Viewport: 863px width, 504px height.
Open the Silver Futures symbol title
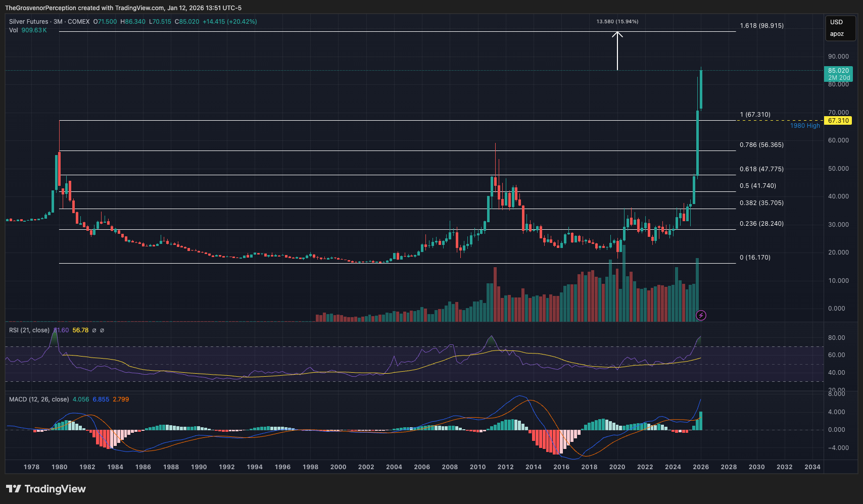coord(49,22)
